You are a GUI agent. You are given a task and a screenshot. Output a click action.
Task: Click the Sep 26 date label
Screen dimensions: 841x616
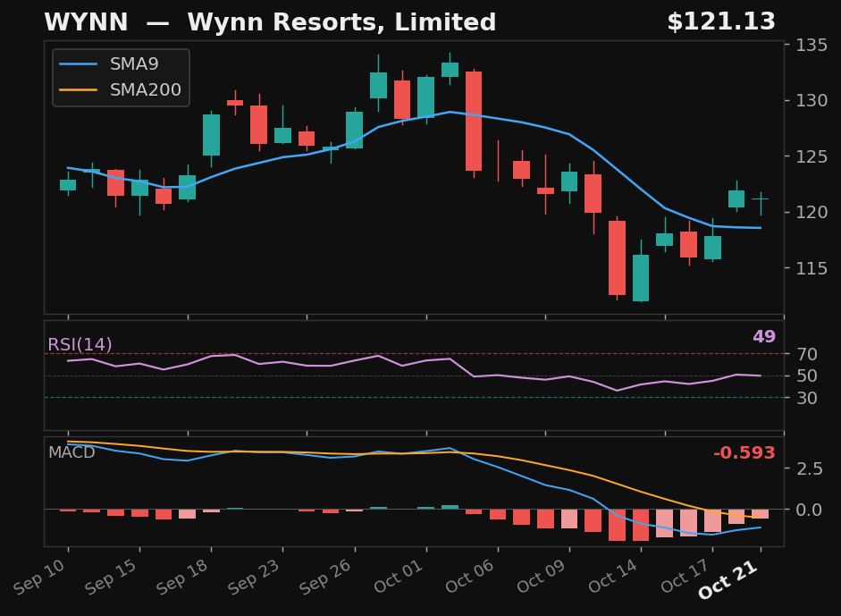[x=326, y=577]
